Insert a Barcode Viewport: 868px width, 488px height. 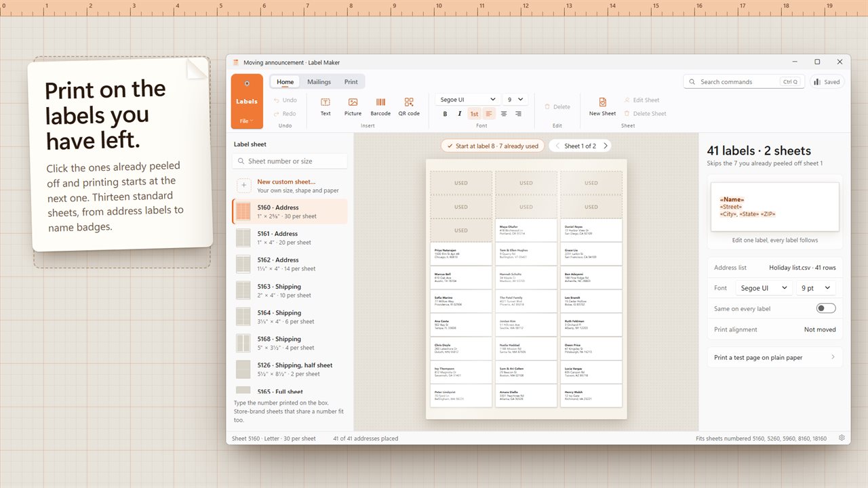coord(380,106)
